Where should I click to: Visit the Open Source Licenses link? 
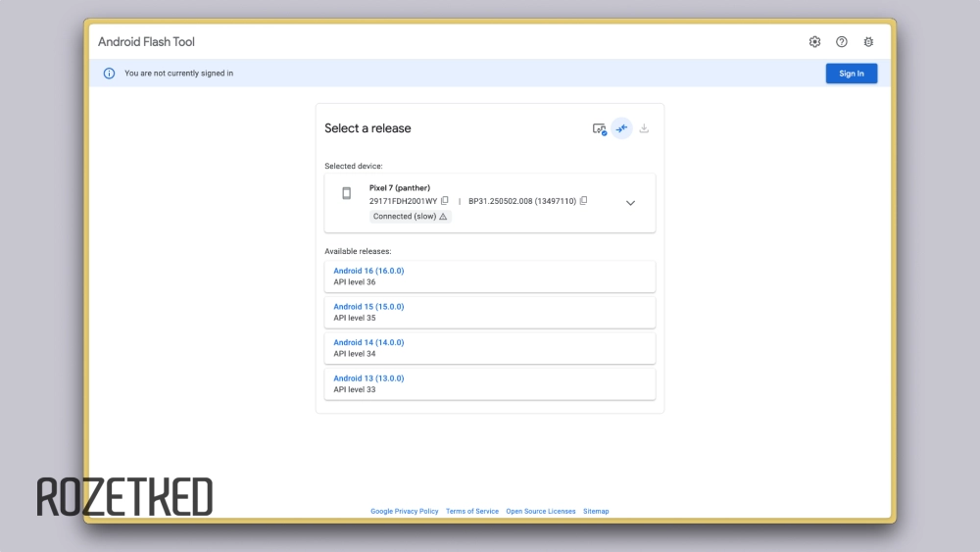540,511
